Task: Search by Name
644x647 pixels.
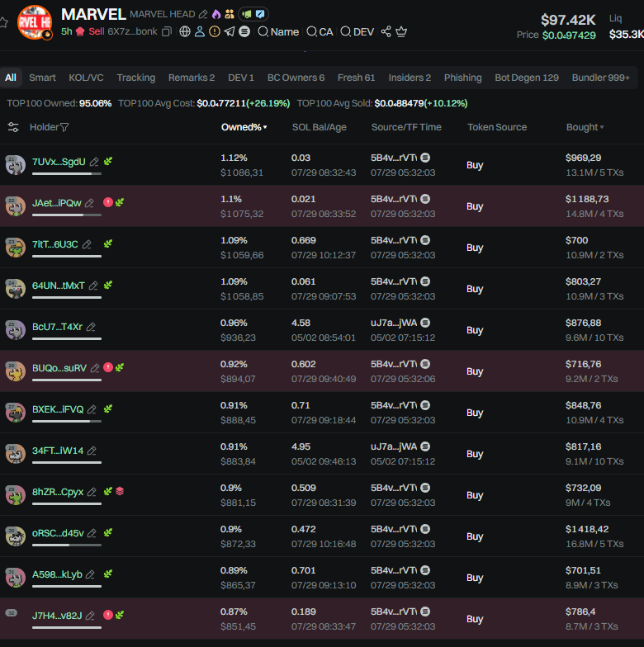Action: [x=278, y=31]
